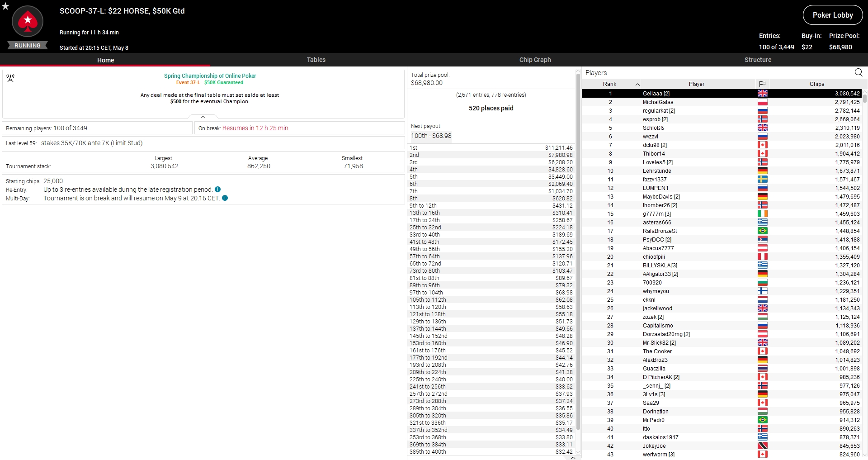868x460 pixels.
Task: Click Spring Championship of Online Poker link
Action: point(210,76)
